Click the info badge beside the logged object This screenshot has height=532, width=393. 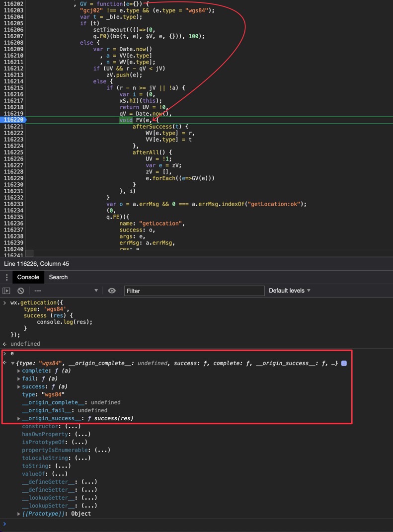pyautogui.click(x=344, y=364)
